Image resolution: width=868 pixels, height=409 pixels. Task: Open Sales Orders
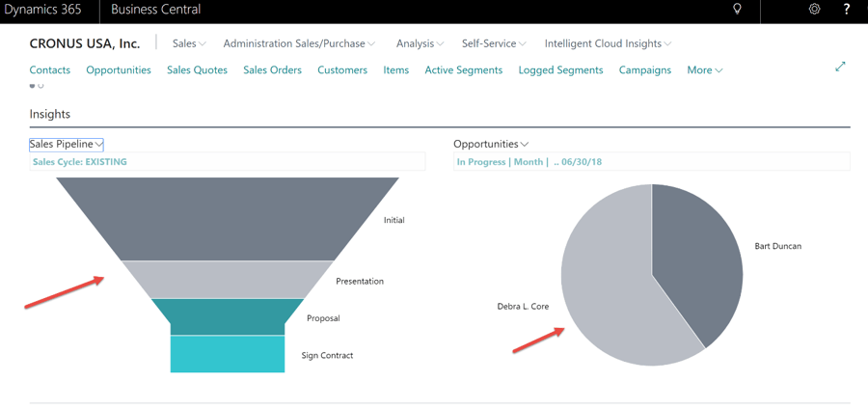click(272, 70)
